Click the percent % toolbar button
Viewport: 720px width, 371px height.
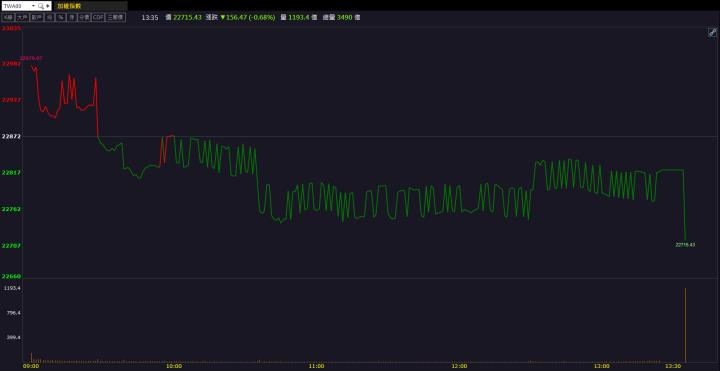[x=60, y=17]
